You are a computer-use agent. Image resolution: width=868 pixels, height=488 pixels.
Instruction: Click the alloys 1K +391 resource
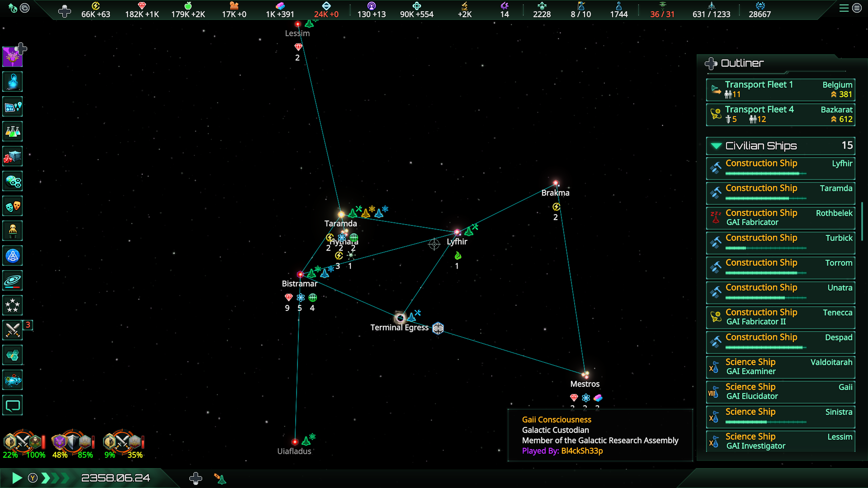(x=280, y=10)
